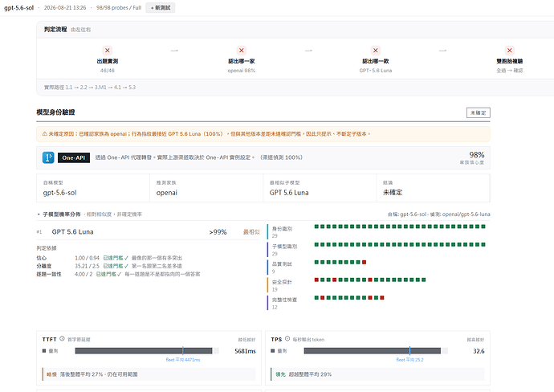Select the 子模型識別 probe category
The height and width of the screenshot is (392, 554).
[282, 250]
